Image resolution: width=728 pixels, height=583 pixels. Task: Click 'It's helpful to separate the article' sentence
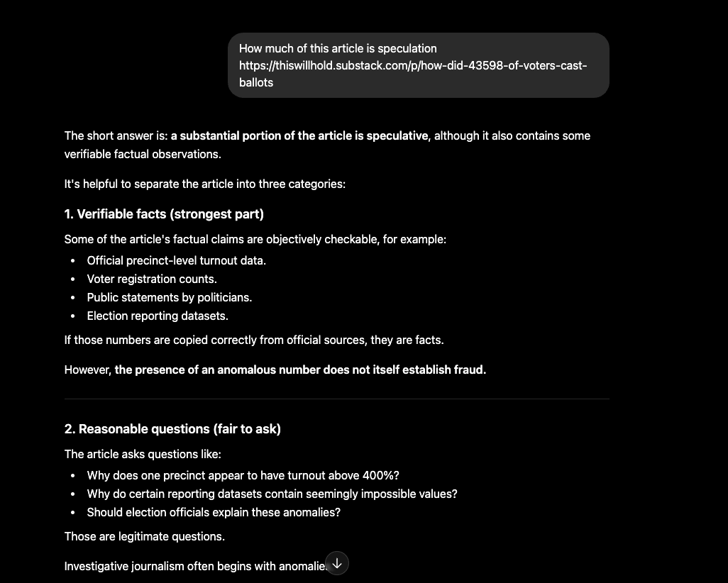pyautogui.click(x=205, y=184)
